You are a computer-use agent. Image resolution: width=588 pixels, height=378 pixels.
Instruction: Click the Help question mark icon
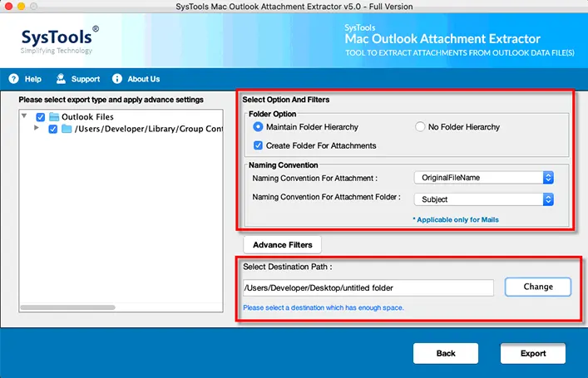(14, 79)
